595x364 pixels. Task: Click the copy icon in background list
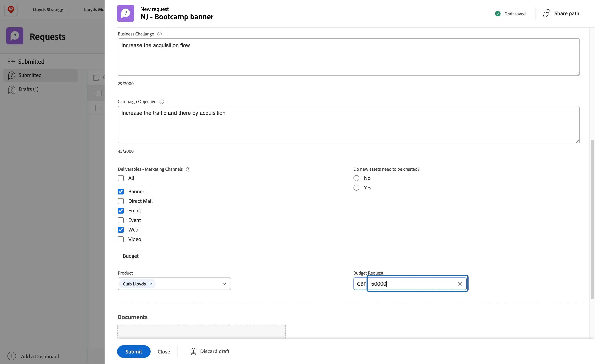click(x=97, y=77)
